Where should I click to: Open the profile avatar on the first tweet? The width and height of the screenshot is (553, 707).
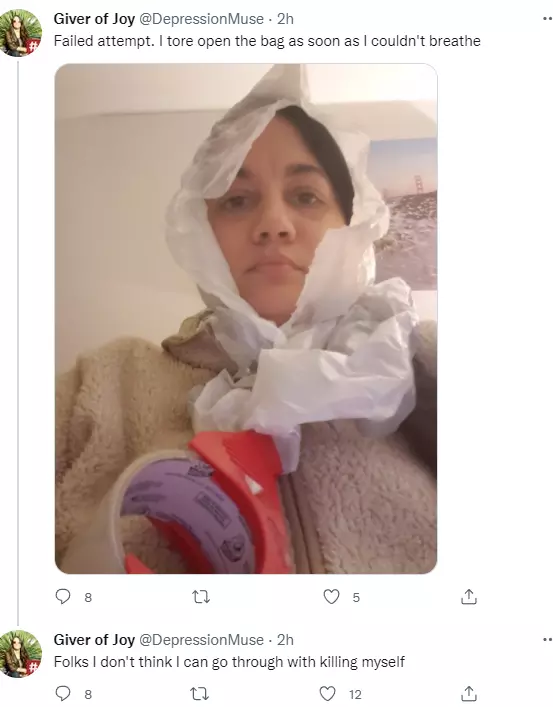pos(20,33)
